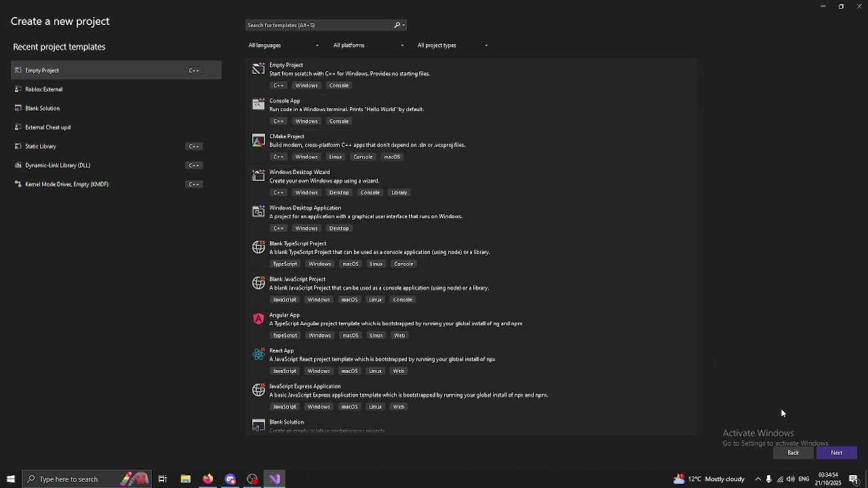Choose the Angular App logo icon
This screenshot has height=488, width=868.
pos(258,319)
